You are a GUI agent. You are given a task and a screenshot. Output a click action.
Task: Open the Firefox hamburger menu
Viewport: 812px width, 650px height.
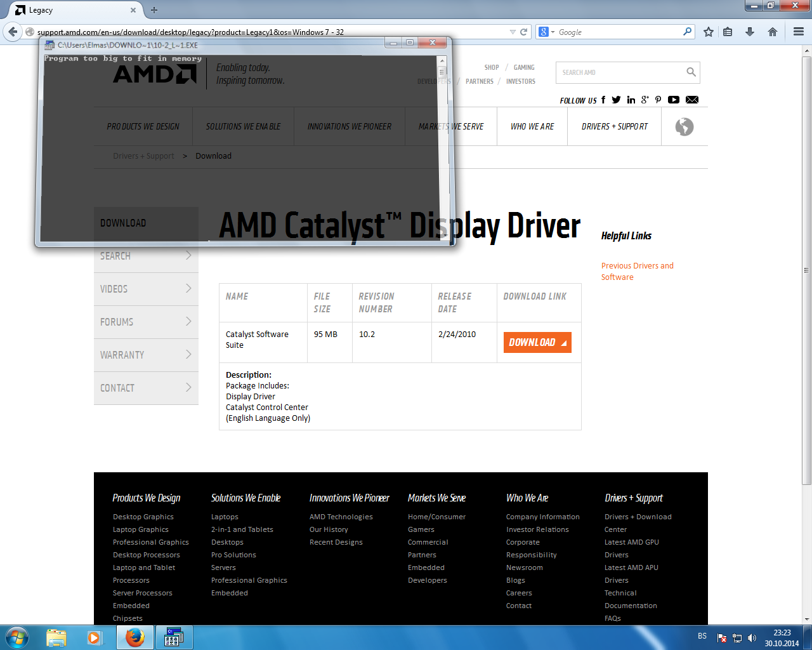pos(799,32)
